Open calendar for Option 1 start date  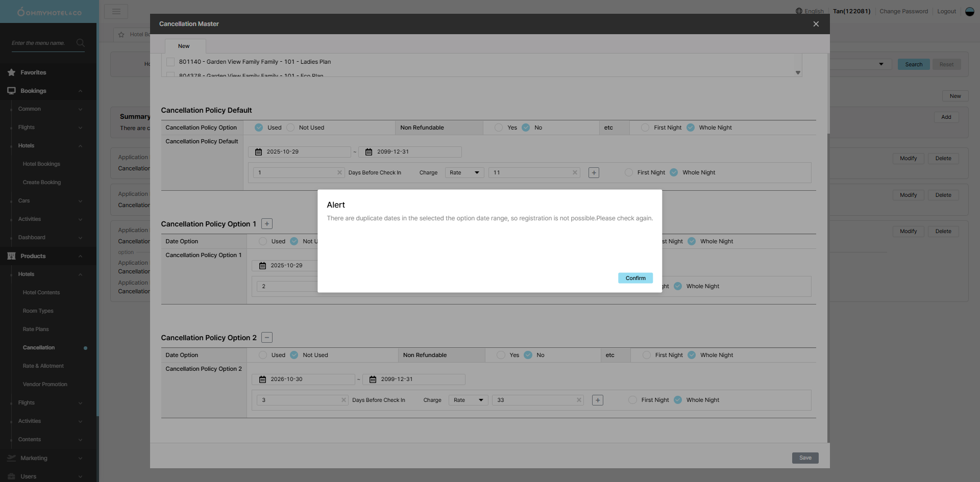[x=262, y=266]
